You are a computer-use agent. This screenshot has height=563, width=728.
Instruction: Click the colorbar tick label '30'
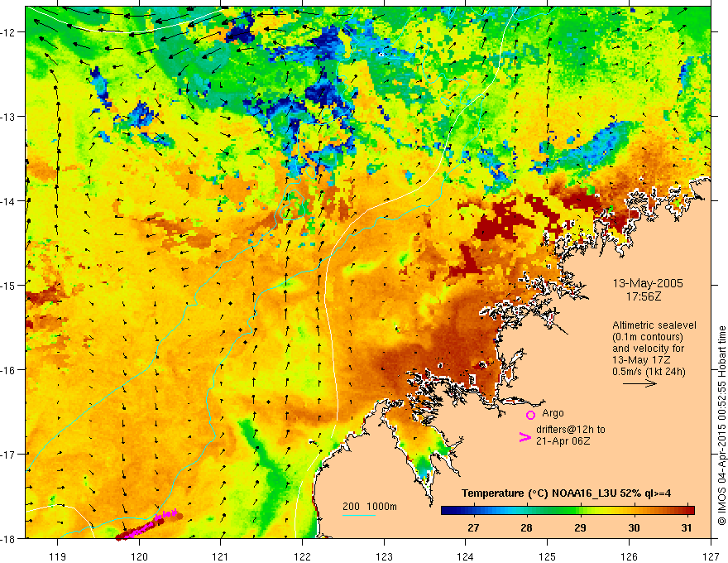pos(634,528)
